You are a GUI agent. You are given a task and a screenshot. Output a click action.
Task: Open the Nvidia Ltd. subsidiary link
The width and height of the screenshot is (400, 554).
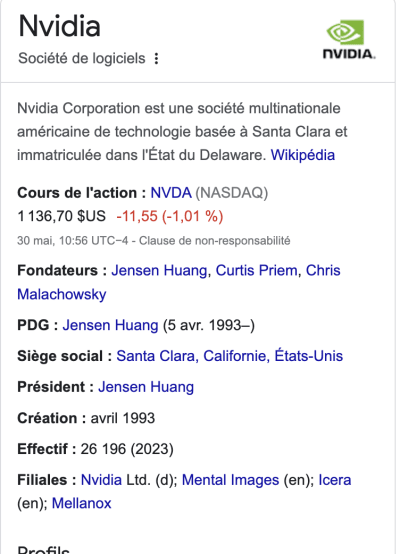click(x=101, y=480)
